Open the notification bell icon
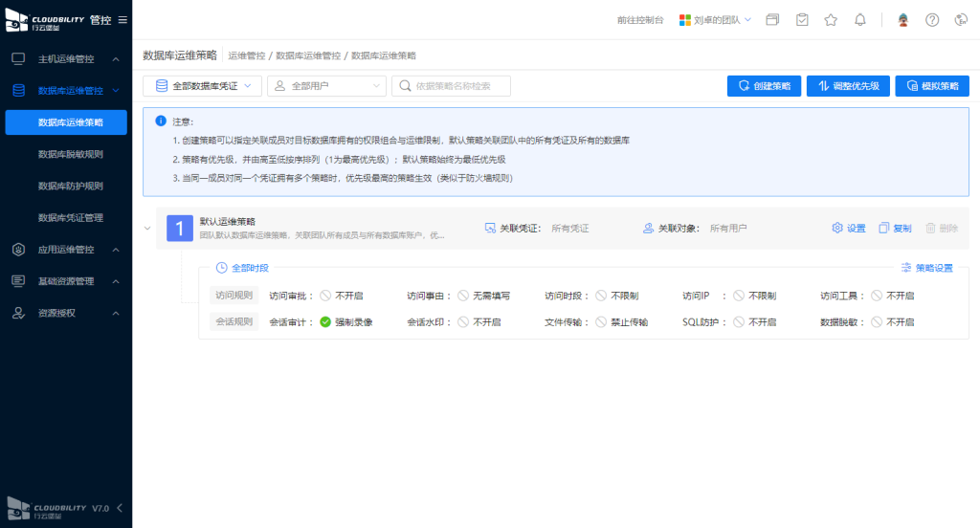The height and width of the screenshot is (528, 980). coord(860,20)
